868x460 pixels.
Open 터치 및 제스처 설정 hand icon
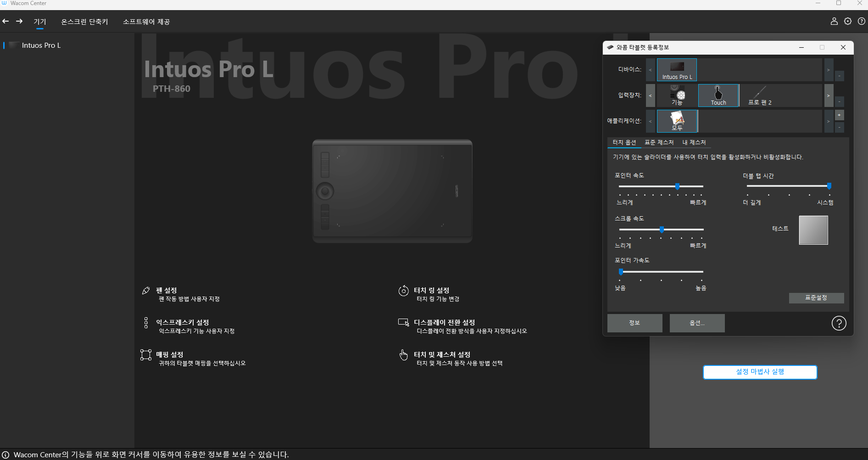[404, 355]
